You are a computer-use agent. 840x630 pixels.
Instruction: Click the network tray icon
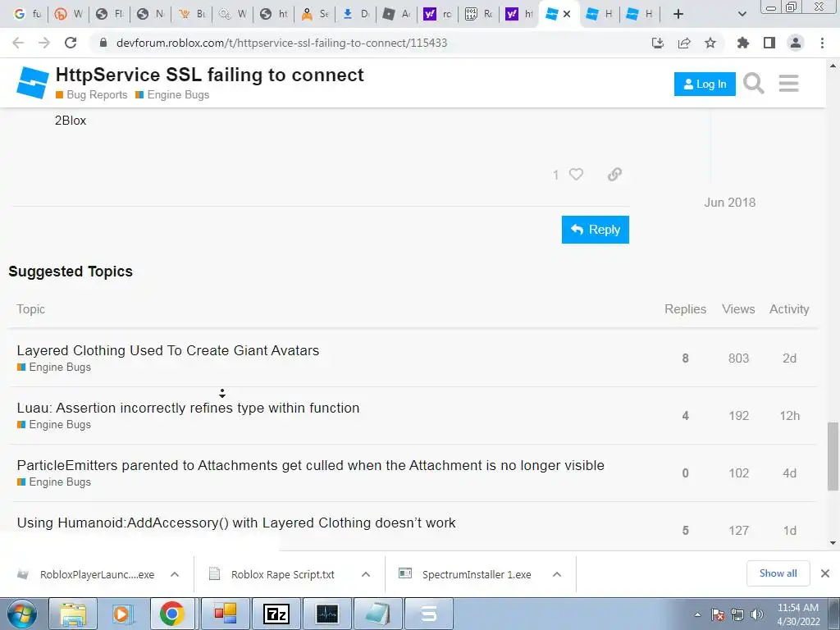(737, 614)
